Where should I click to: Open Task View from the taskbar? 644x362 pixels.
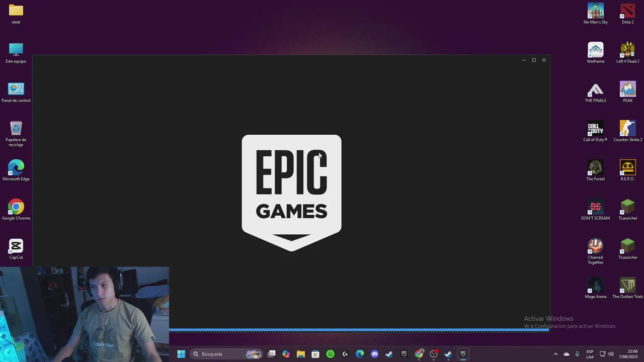click(272, 354)
